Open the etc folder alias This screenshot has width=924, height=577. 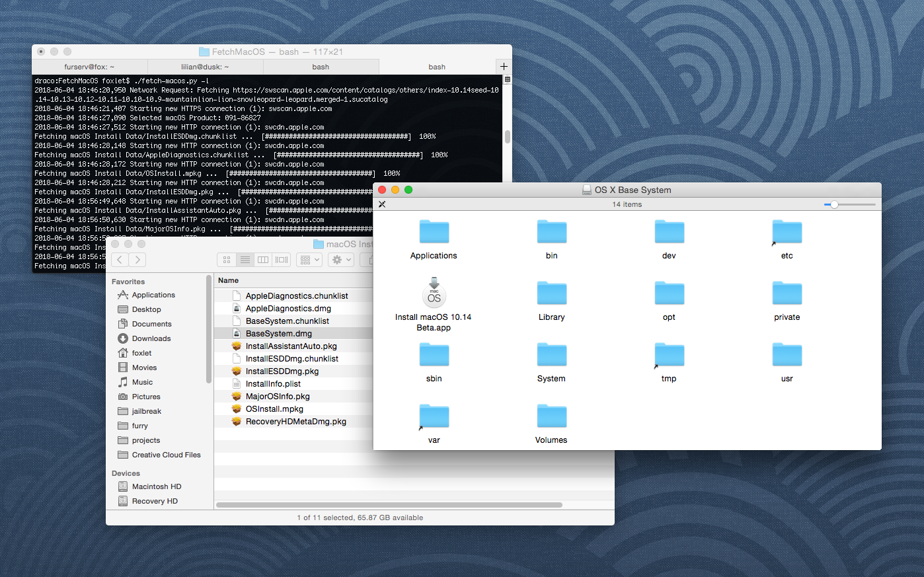(787, 232)
